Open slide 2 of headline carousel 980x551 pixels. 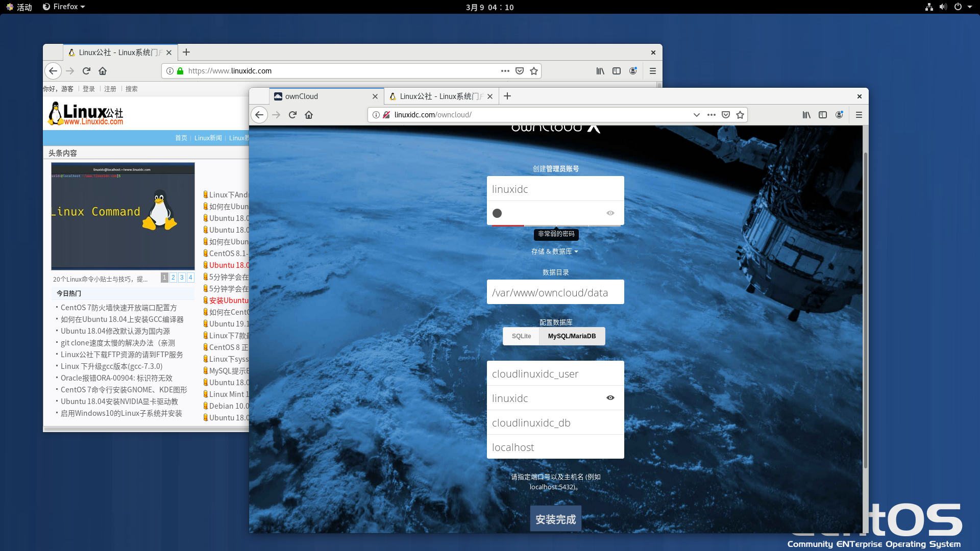click(x=173, y=278)
